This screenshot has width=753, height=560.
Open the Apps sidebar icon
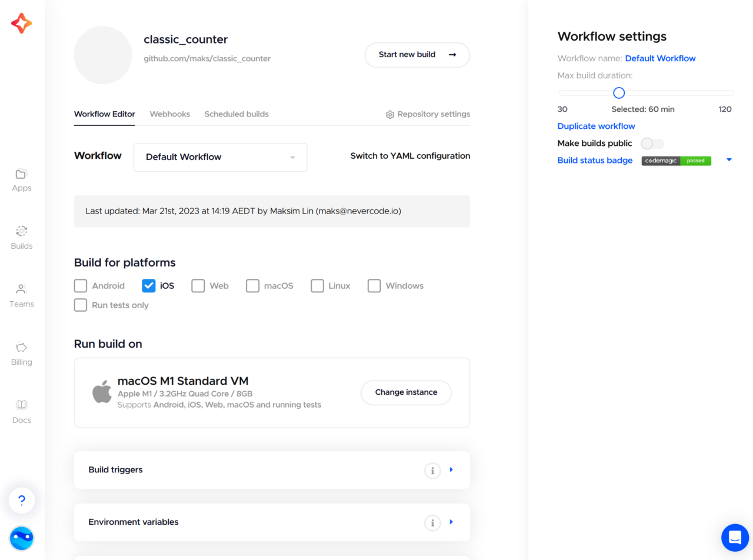21,174
